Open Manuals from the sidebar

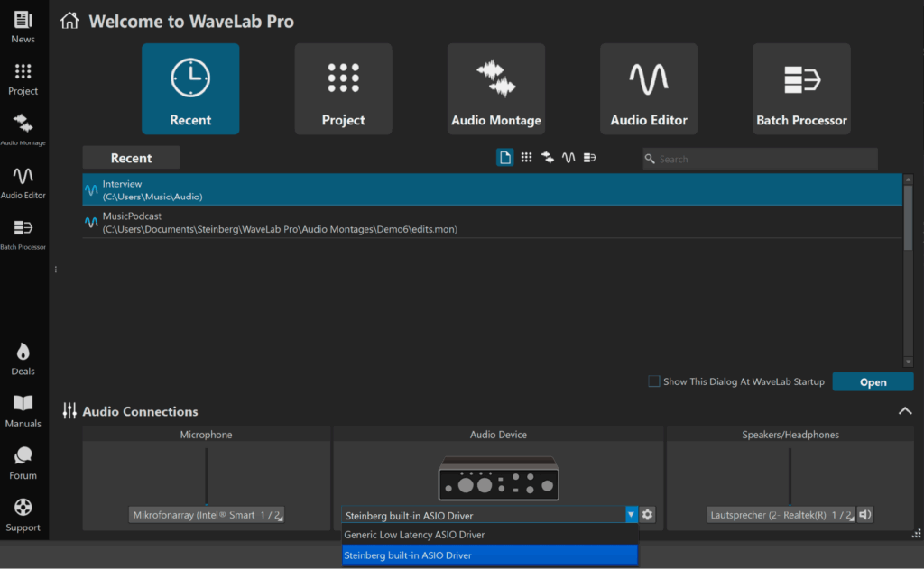pyautogui.click(x=23, y=409)
